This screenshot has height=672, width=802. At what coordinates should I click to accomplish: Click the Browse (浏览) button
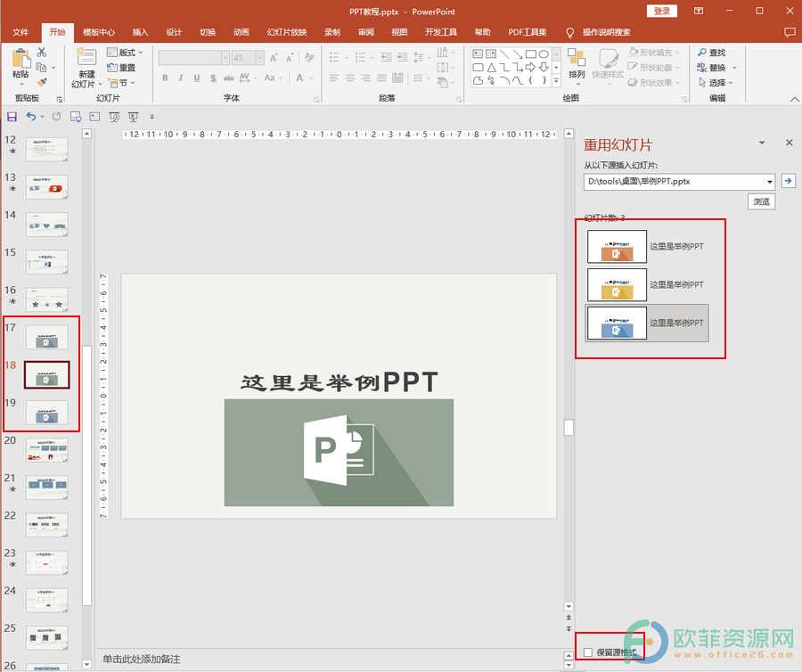click(x=761, y=201)
